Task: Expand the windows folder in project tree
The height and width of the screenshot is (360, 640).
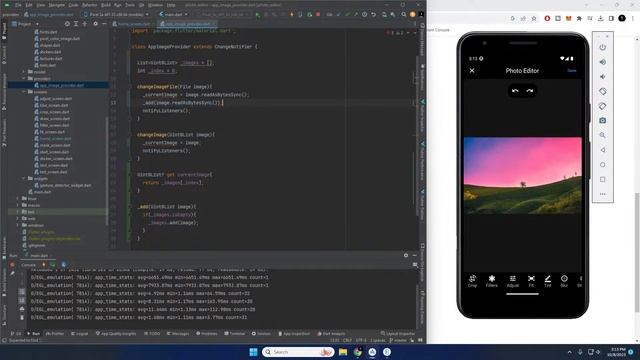Action: click(x=18, y=225)
